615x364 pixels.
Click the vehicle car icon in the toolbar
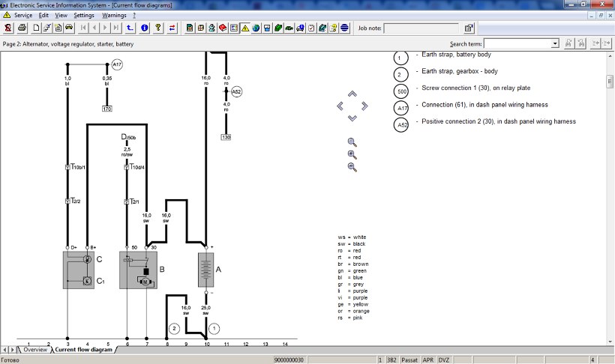click(69, 28)
